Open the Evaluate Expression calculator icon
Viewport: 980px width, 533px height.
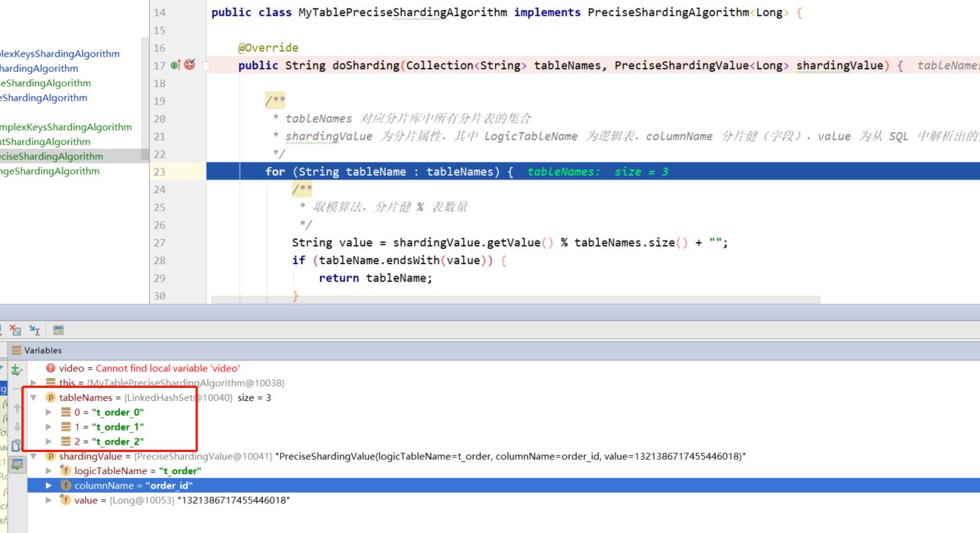pos(59,330)
